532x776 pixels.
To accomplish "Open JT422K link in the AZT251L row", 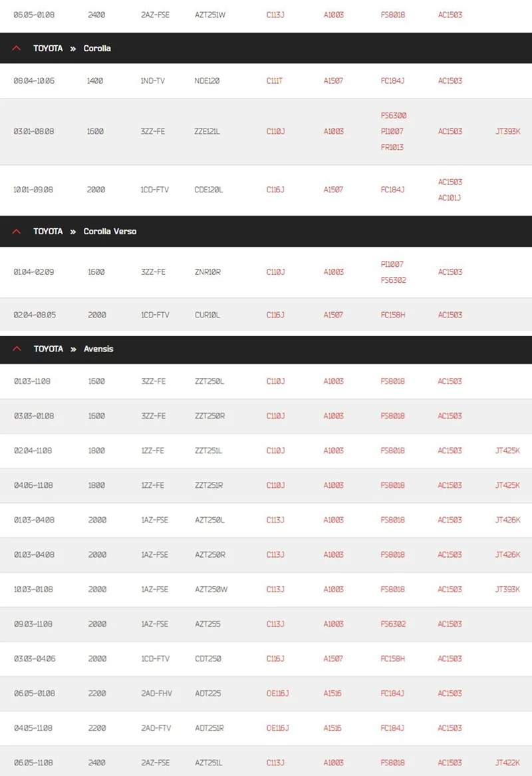I will (508, 763).
